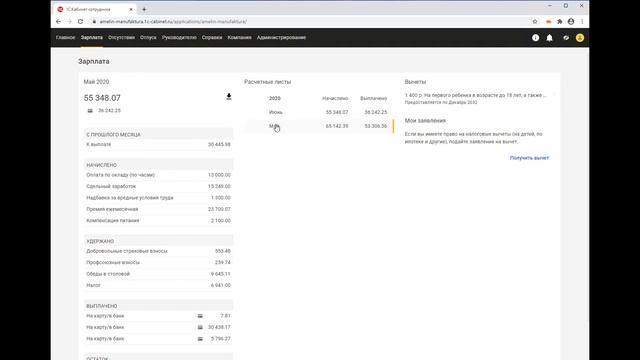Select the Июнь payslip row
This screenshot has height=360, width=640.
click(319, 112)
